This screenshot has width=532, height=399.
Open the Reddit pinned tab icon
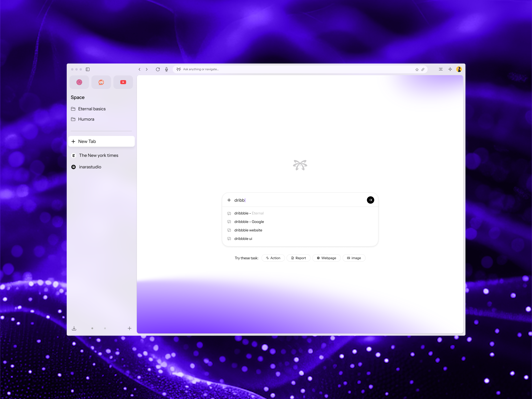[101, 82]
